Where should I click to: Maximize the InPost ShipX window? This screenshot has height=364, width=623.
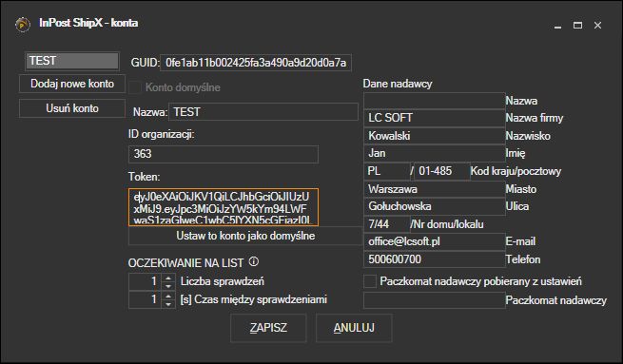pos(577,26)
